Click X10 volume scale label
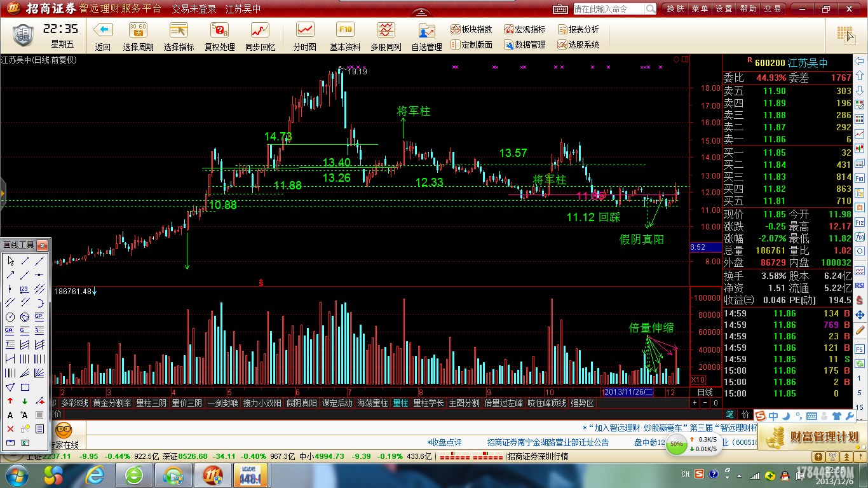Screen dimensions: 868x488 point(697,379)
